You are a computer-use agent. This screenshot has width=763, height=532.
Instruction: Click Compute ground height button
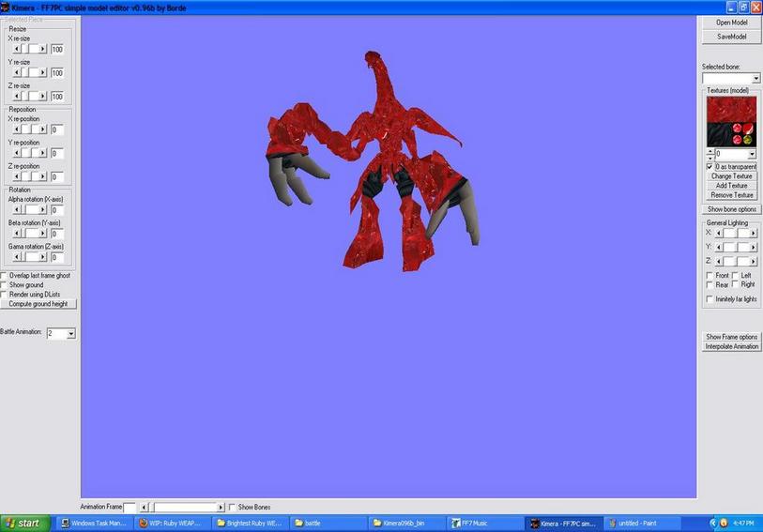pos(38,304)
